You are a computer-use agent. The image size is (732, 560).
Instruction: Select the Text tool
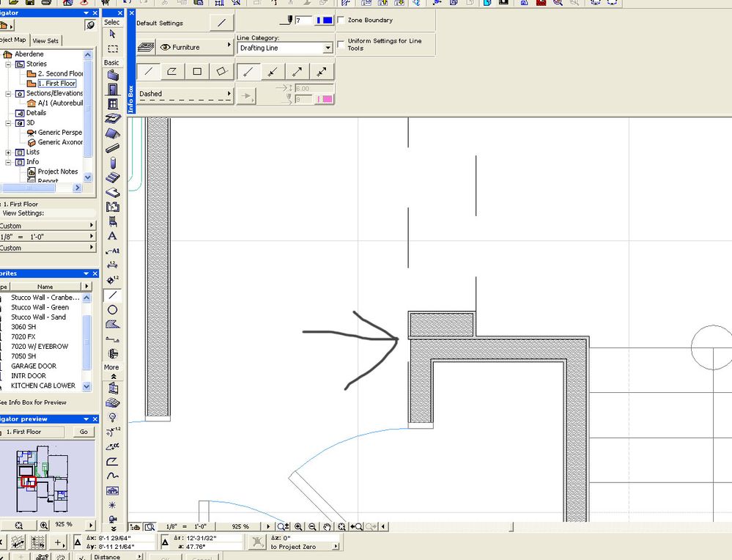coord(113,236)
